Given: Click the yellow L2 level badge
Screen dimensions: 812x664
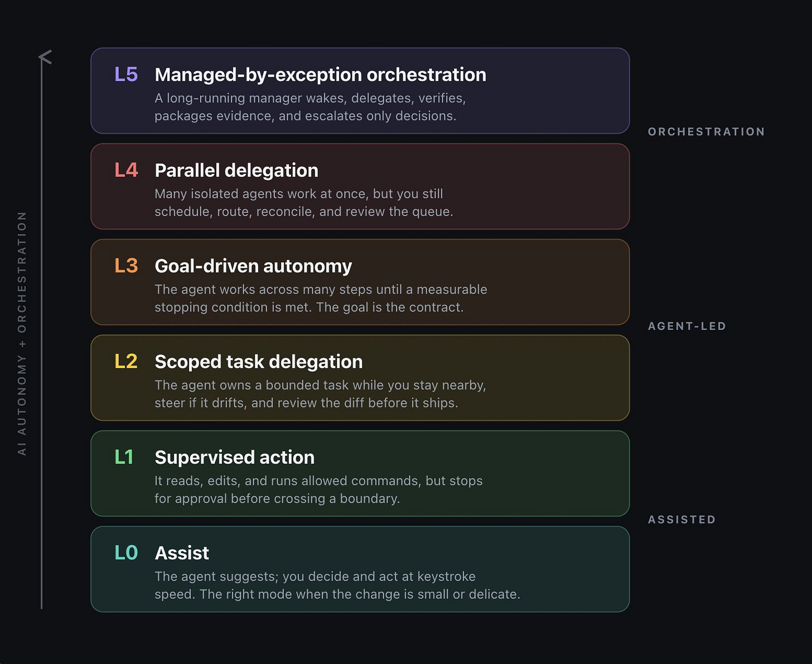Looking at the screenshot, I should (x=126, y=362).
